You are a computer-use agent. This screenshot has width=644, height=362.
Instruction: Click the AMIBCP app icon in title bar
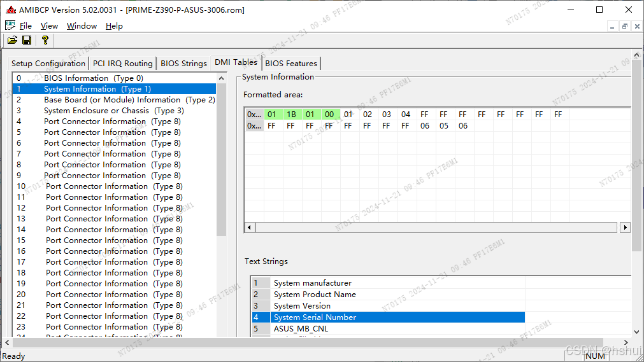[11, 10]
